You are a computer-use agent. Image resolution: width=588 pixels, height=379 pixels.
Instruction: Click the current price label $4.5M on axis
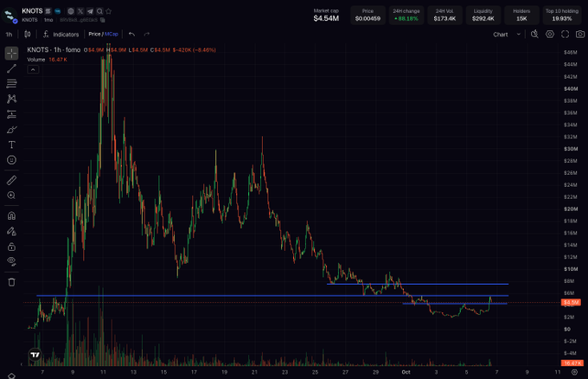point(571,302)
